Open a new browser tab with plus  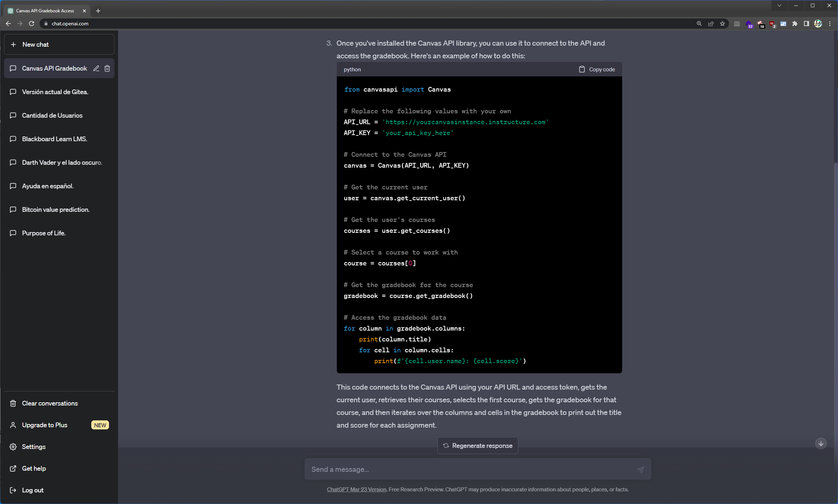pos(98,11)
